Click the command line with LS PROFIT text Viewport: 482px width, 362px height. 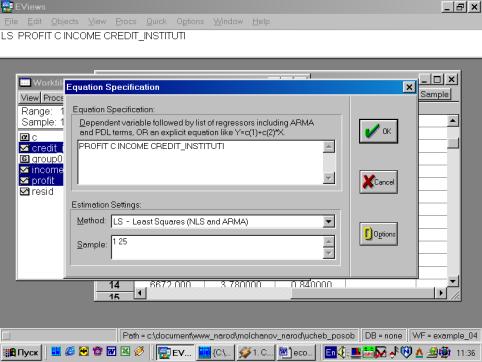[240, 43]
